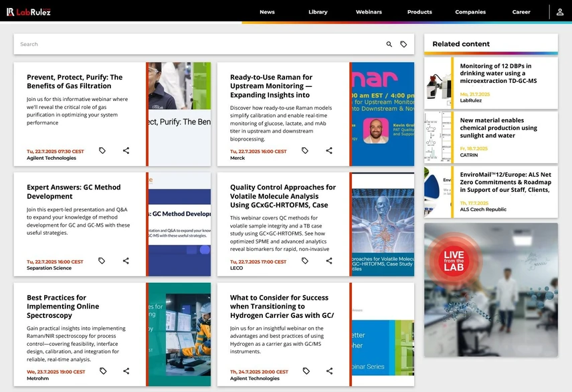This screenshot has width=572, height=392.
Task: Open 'Quality Control Approaches for Volatile Molecule' title
Action: click(x=283, y=196)
